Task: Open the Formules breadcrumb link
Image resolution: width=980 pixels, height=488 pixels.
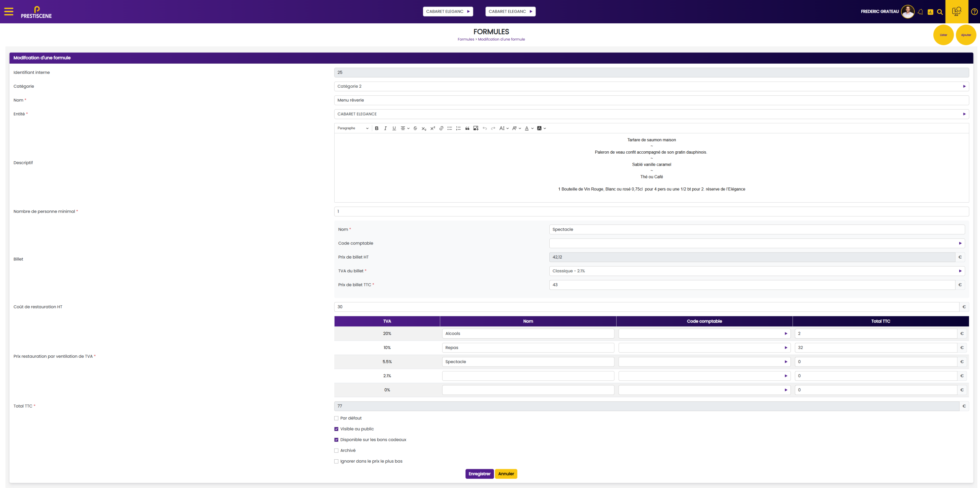Action: [x=465, y=39]
